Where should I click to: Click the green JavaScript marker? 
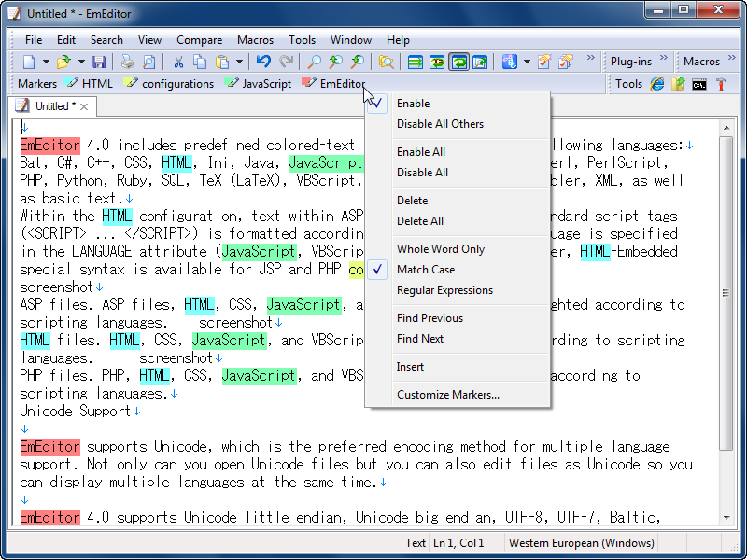[x=259, y=84]
